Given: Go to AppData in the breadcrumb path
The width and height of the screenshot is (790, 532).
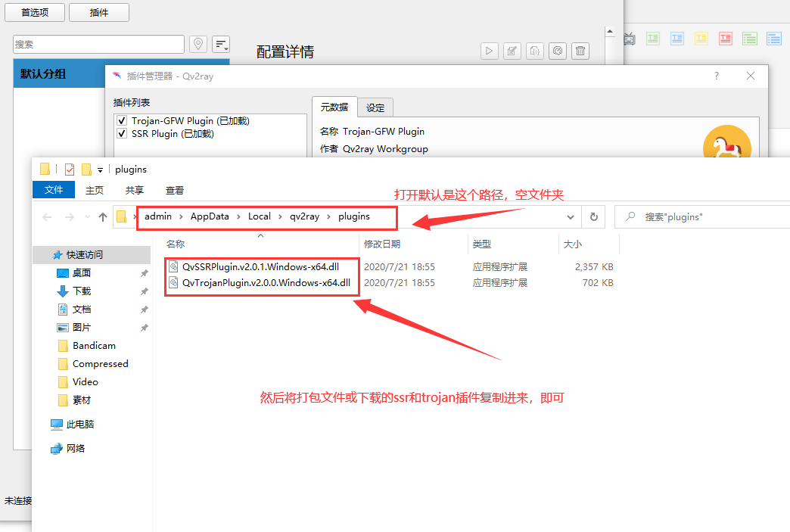Looking at the screenshot, I should [x=210, y=216].
